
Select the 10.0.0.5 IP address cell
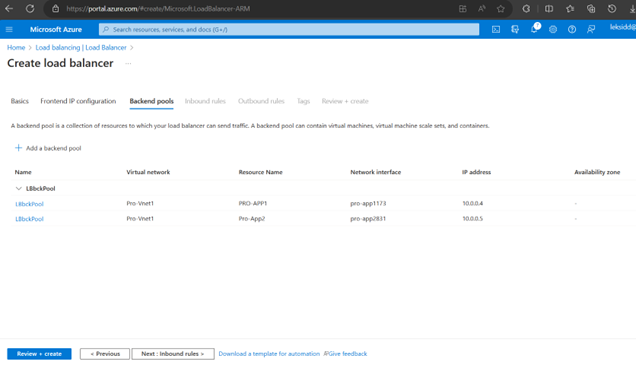[473, 218]
